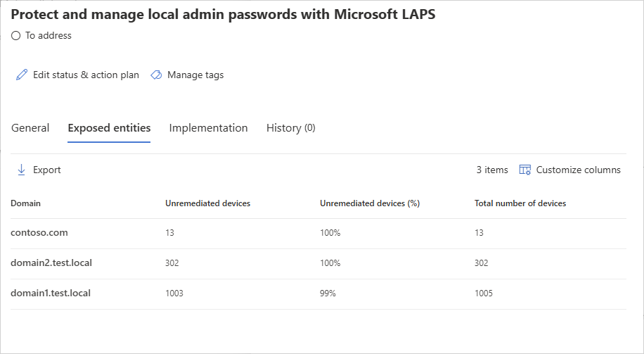
Task: Click the domain1.test.local entry
Action: [x=51, y=293]
